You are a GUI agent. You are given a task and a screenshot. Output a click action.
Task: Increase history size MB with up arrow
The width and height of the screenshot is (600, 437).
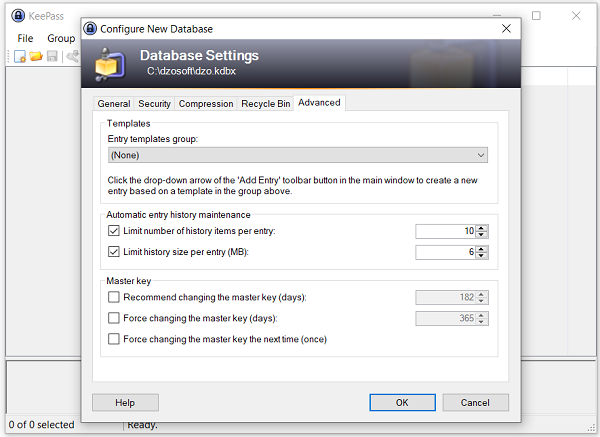482,249
